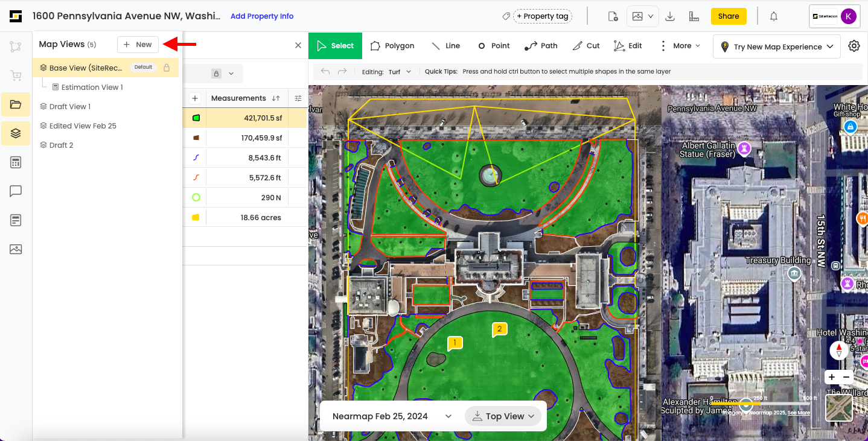Viewport: 868px width, 441px height.
Task: Click the compass to reset north
Action: coord(838,350)
